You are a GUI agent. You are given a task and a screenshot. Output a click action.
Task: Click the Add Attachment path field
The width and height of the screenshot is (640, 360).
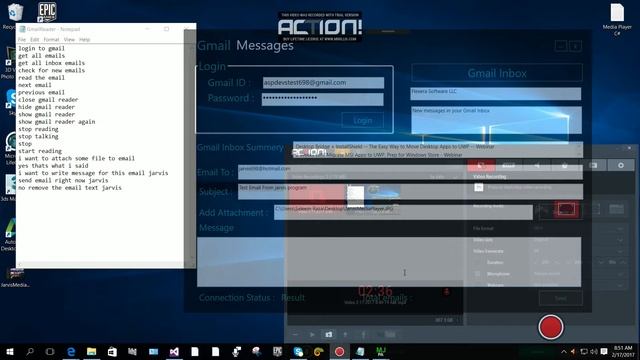coord(403,212)
